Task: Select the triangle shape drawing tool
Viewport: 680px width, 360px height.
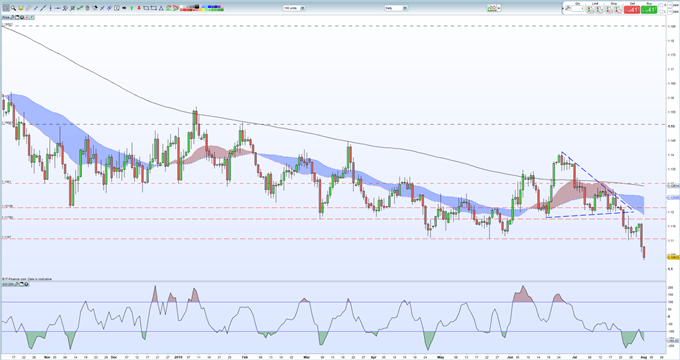Action: 161,8
